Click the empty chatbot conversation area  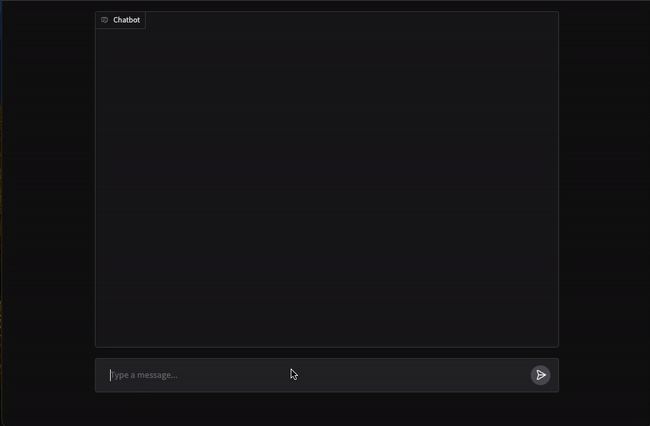pyautogui.click(x=327, y=186)
